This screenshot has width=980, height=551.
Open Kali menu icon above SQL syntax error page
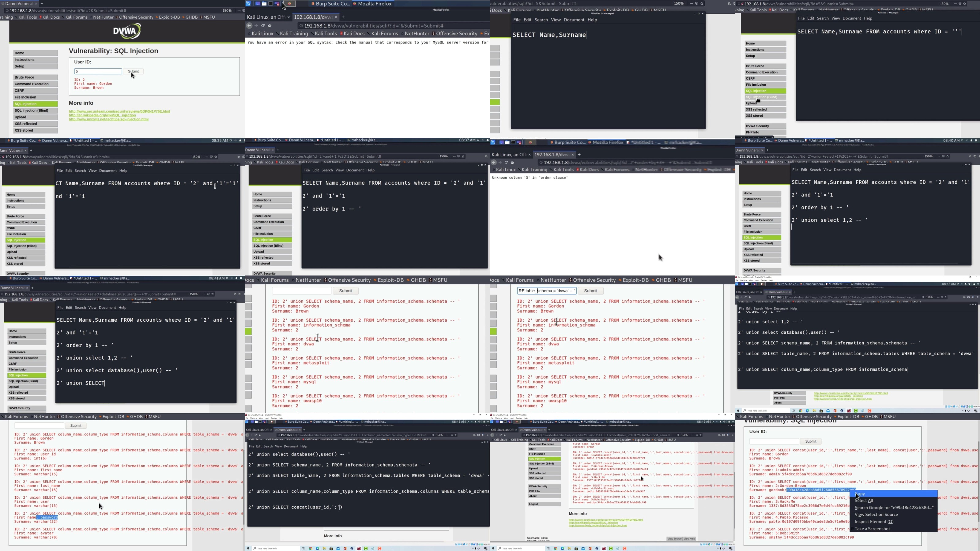pyautogui.click(x=248, y=4)
